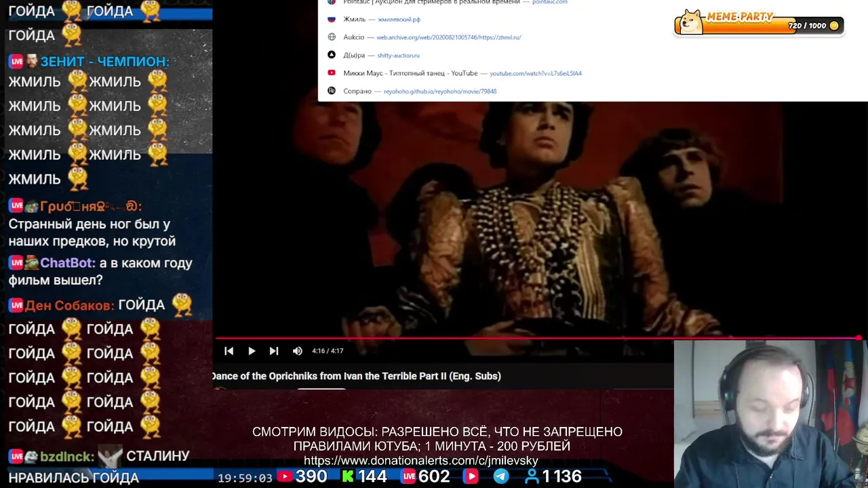Click the Dance of the Oprichniks video title

pos(357,376)
